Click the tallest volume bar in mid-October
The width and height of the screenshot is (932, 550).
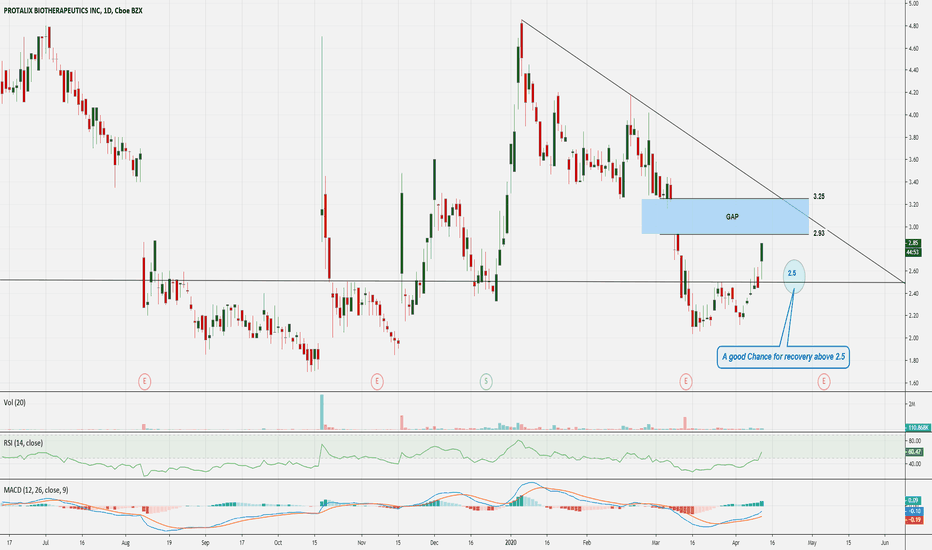pos(322,411)
